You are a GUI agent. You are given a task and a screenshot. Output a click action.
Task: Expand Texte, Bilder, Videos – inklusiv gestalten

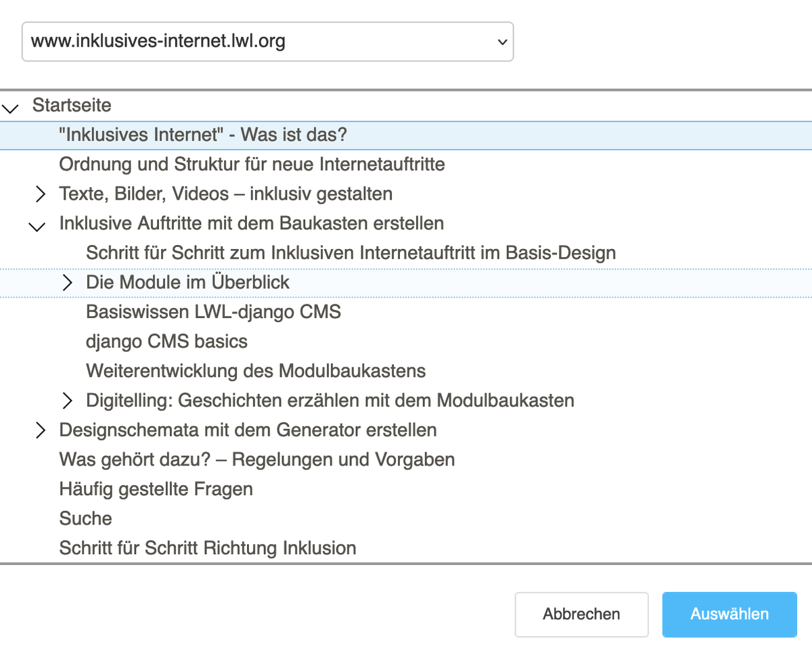coord(40,194)
